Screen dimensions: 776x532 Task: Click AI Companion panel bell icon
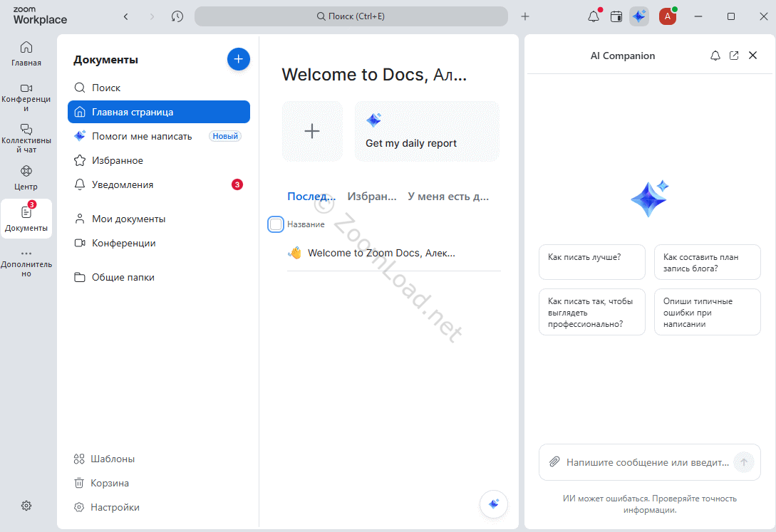(x=715, y=56)
